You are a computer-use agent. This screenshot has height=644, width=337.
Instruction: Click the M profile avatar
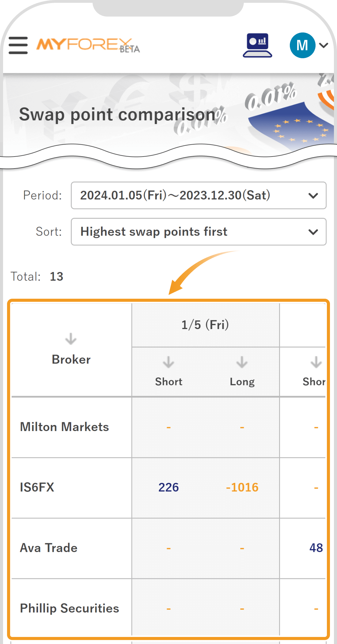click(x=302, y=45)
